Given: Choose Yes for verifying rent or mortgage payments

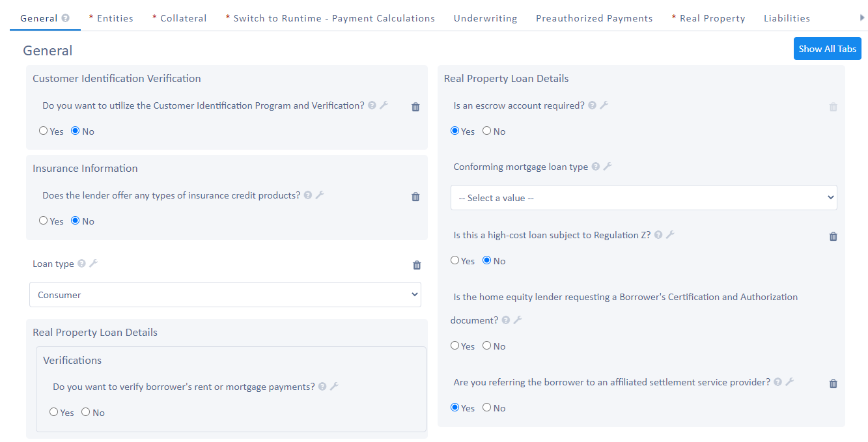Looking at the screenshot, I should pos(54,412).
